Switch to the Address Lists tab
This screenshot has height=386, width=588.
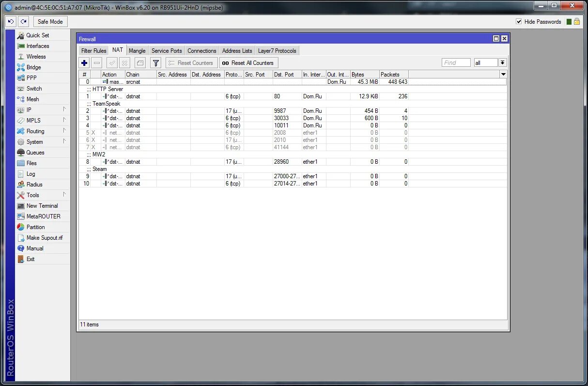tap(237, 51)
